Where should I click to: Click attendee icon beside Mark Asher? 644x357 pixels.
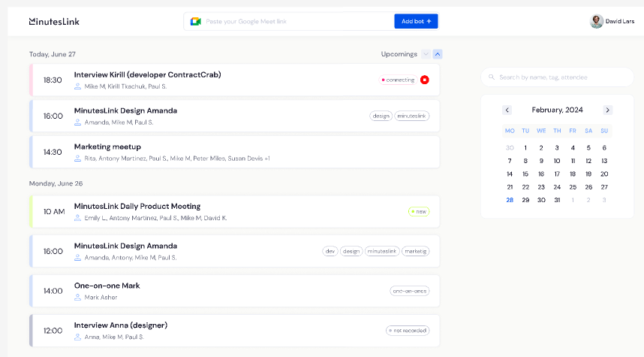[77, 298]
